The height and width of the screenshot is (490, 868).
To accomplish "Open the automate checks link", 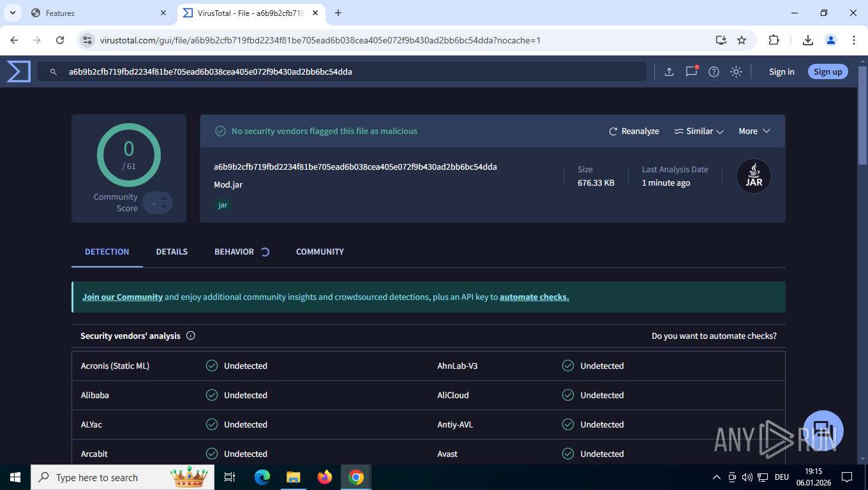I will click(x=534, y=297).
